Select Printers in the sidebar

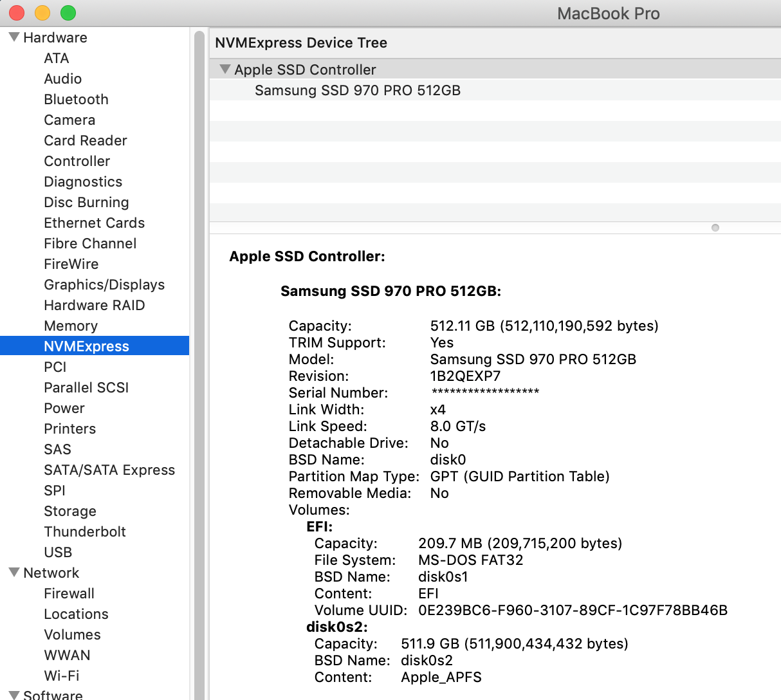(x=70, y=428)
